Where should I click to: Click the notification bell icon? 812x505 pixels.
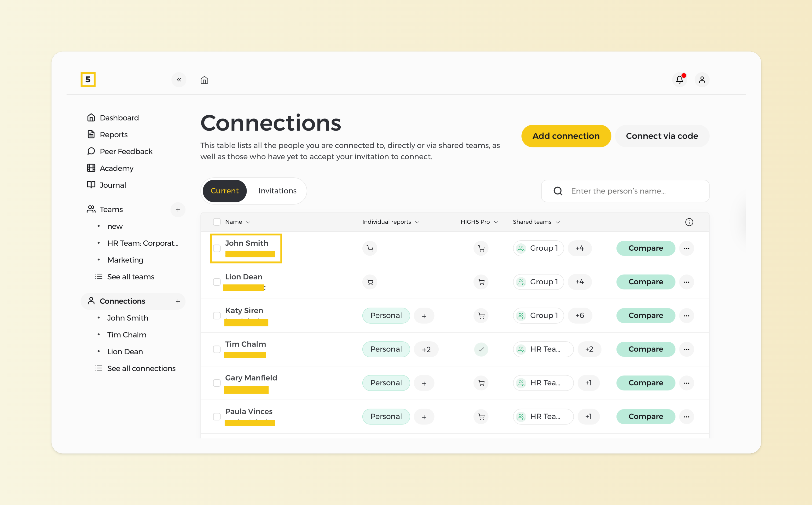click(x=679, y=80)
